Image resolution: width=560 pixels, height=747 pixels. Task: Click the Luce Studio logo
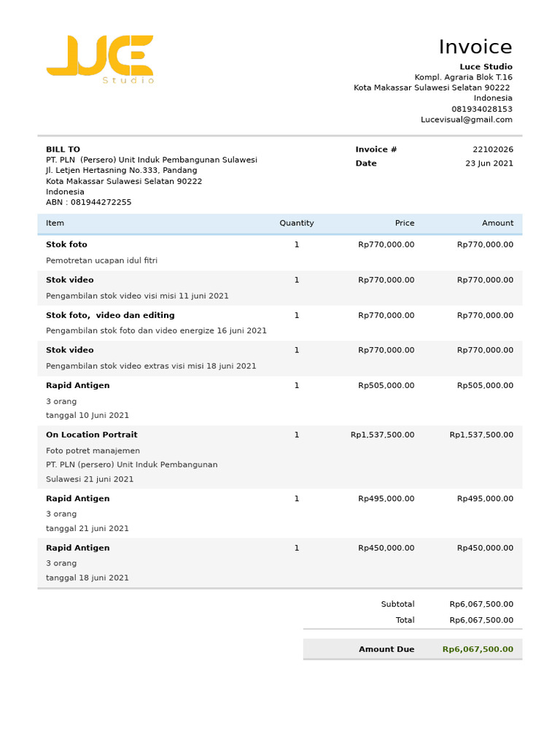[x=100, y=60]
